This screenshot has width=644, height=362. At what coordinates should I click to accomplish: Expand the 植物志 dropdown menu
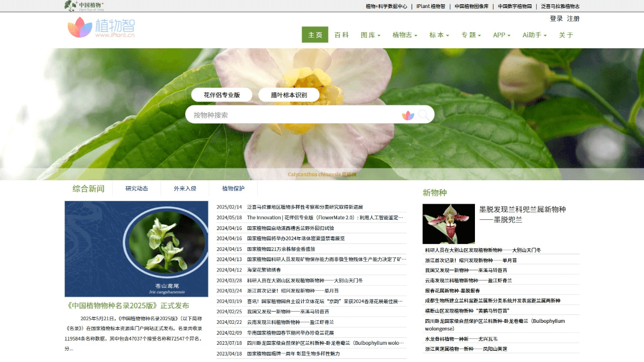coord(405,35)
